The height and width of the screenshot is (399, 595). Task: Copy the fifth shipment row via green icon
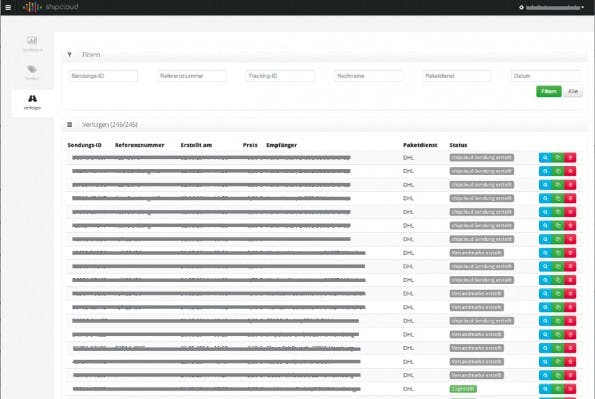pos(558,212)
